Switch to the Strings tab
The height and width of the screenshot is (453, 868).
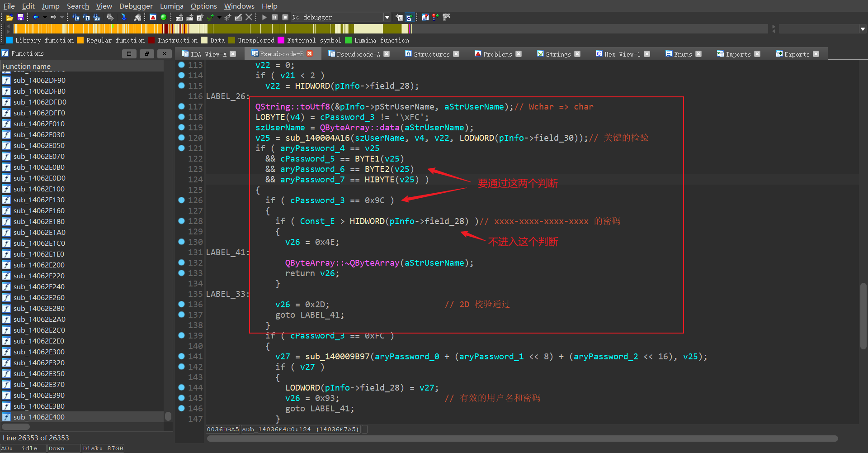coord(558,54)
